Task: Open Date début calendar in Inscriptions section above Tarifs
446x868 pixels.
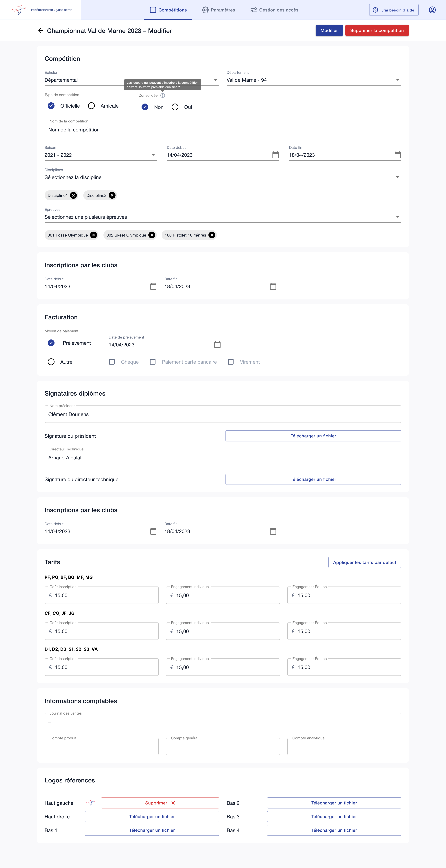Action: (x=153, y=531)
